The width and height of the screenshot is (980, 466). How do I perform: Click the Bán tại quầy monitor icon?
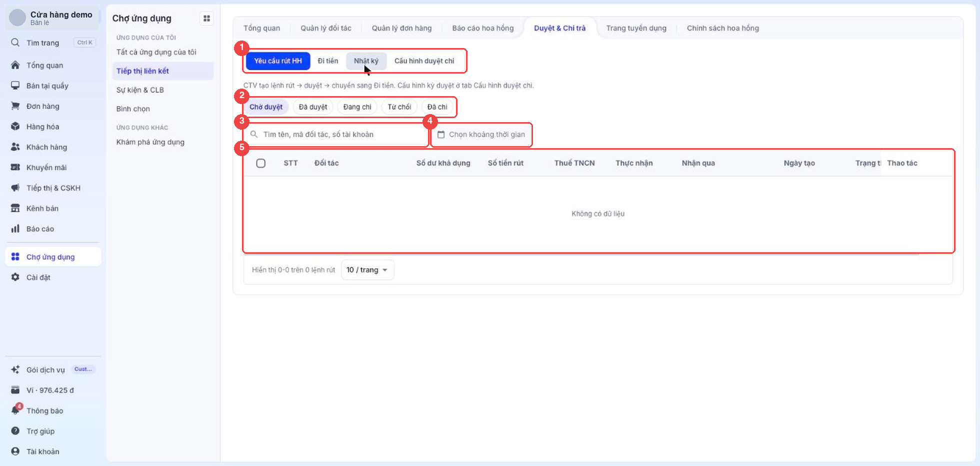15,86
